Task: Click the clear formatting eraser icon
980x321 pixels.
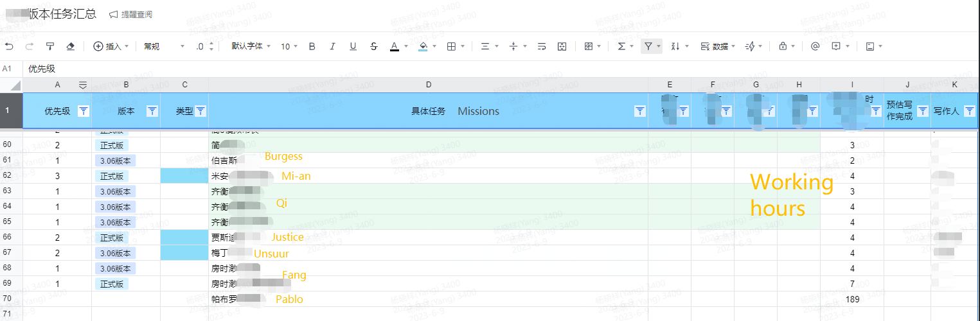Action: click(71, 46)
